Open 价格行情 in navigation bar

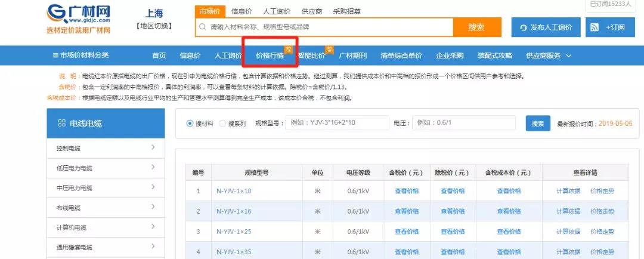point(270,55)
